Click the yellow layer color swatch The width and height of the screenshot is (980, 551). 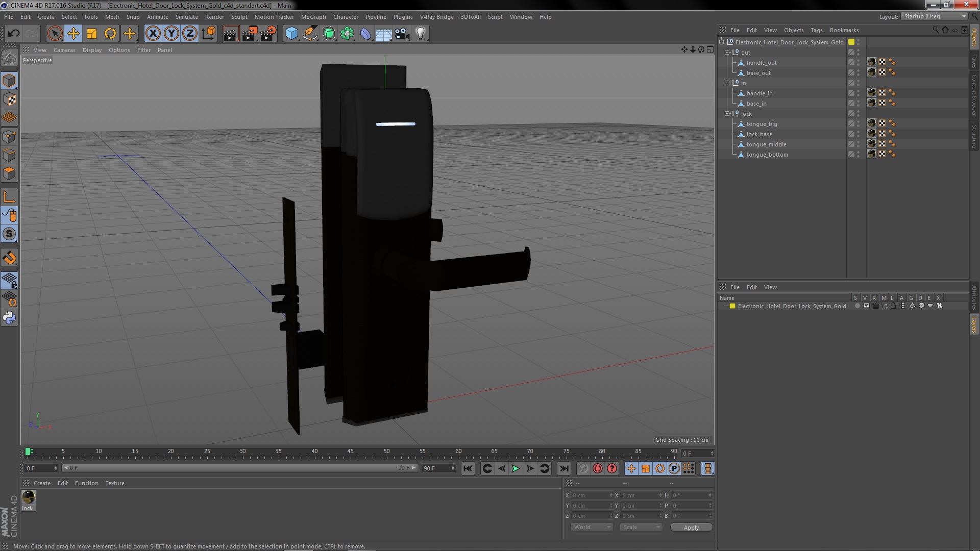click(x=732, y=306)
